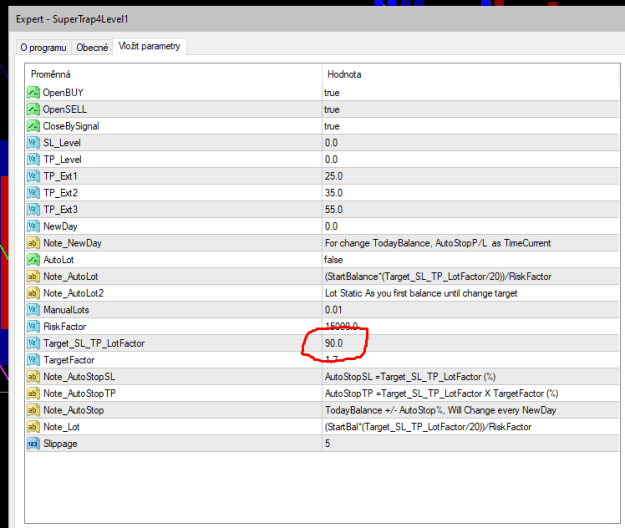Select the 'Lot Static As you first balance' value

[x=421, y=293]
